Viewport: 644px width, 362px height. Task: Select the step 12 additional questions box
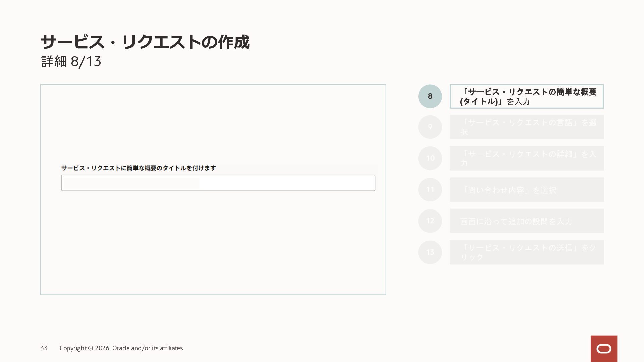point(527,221)
